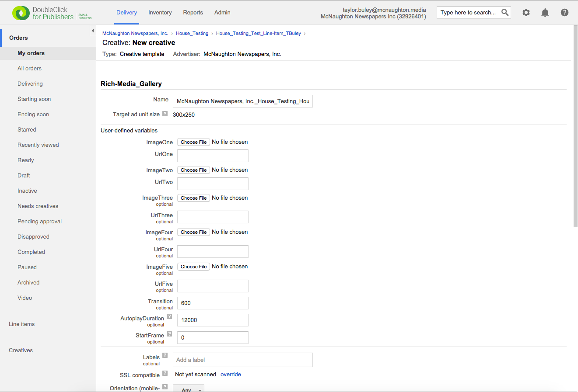Focus the Add a label field
The image size is (578, 392).
point(242,360)
